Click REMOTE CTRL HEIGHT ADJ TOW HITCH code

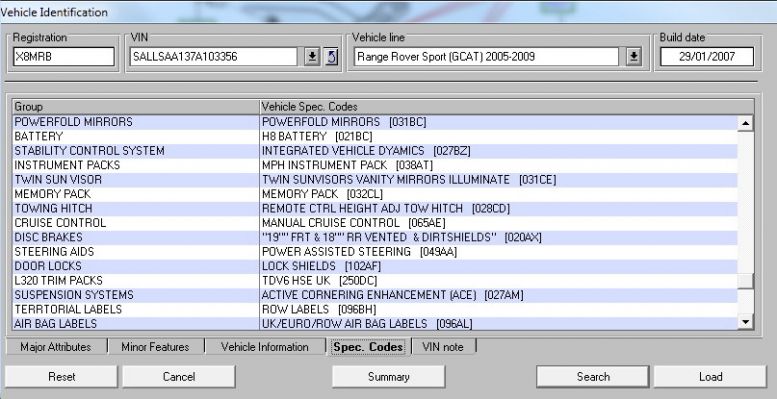pyautogui.click(x=386, y=208)
